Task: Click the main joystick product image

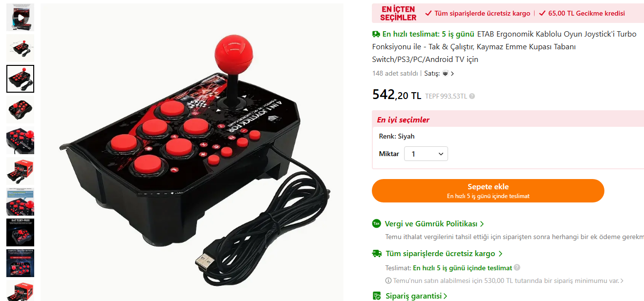Action: (x=192, y=152)
